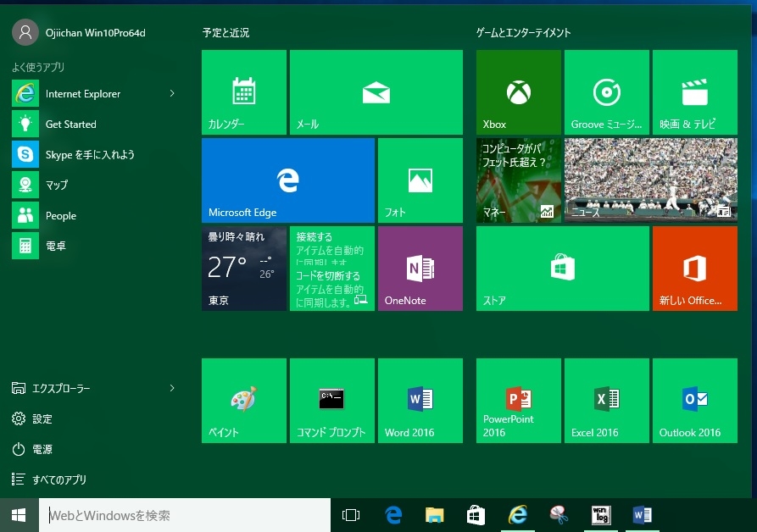Expand the Internet Explorer jump list arrow
This screenshot has height=532, width=757.
(x=172, y=93)
